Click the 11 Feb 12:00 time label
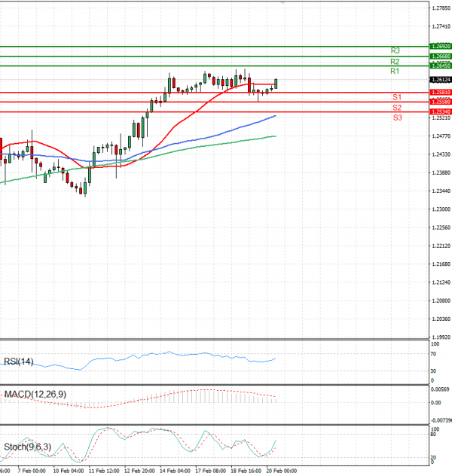The height and width of the screenshot is (476, 452). pyautogui.click(x=104, y=471)
